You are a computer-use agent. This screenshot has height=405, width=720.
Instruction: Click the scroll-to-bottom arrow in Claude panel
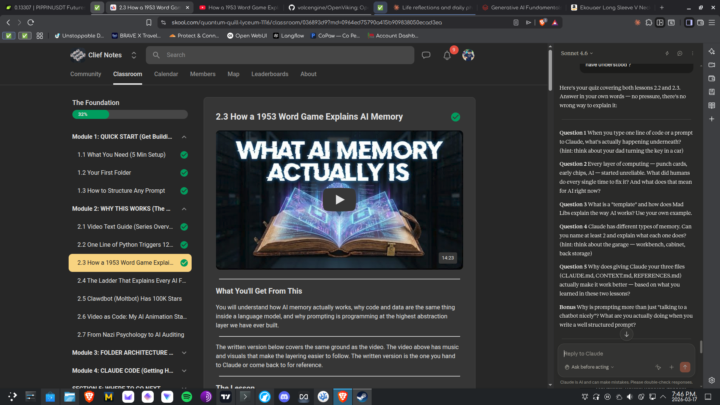point(626,333)
